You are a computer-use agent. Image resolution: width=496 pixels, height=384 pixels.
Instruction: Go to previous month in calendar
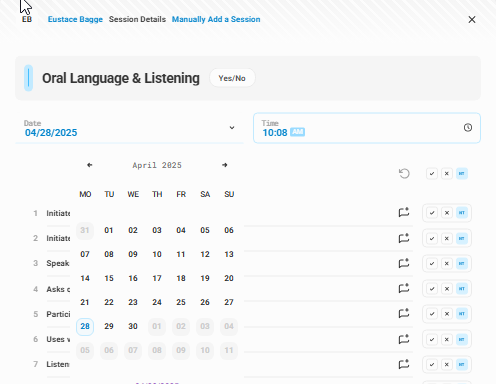90,165
